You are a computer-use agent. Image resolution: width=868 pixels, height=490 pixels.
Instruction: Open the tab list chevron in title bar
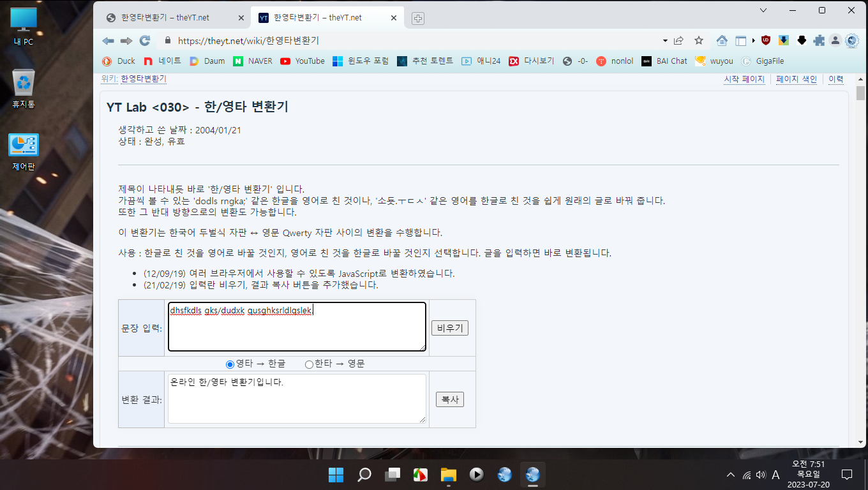click(763, 10)
